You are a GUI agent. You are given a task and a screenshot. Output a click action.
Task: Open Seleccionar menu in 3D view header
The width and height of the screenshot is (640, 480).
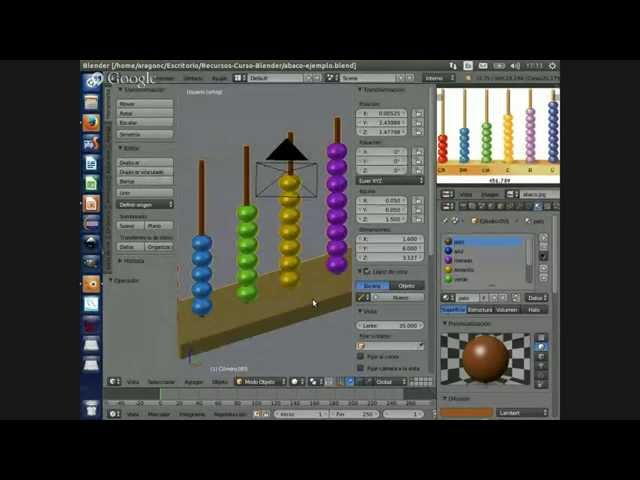point(161,382)
